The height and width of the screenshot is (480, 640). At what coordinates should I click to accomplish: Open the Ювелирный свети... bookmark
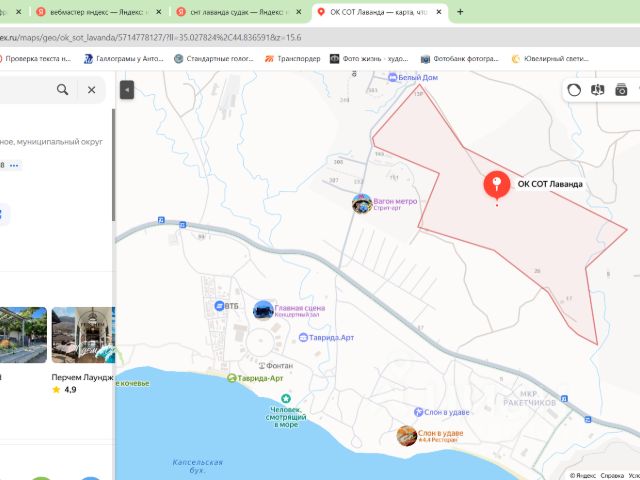click(550, 59)
